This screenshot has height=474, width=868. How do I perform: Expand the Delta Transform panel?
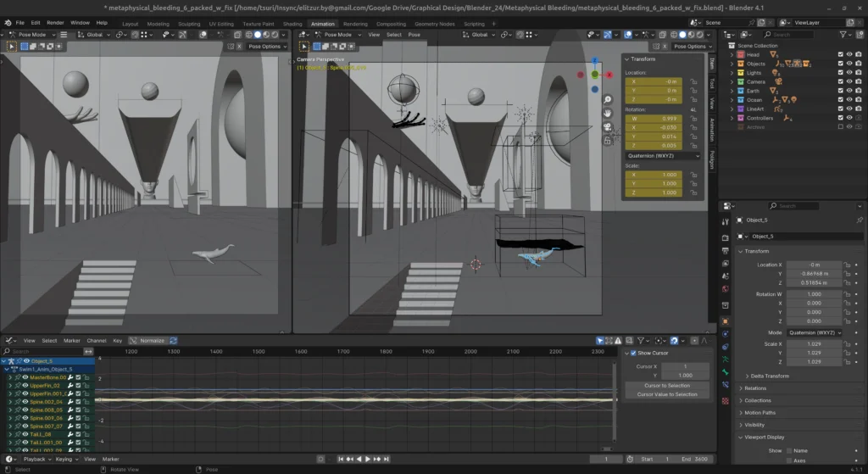(770, 376)
